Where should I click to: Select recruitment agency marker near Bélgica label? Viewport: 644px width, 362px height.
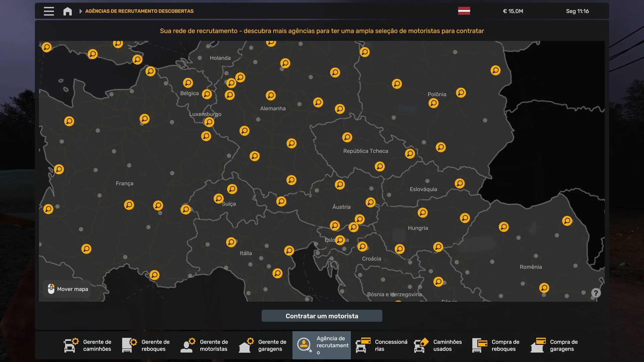pos(207,94)
